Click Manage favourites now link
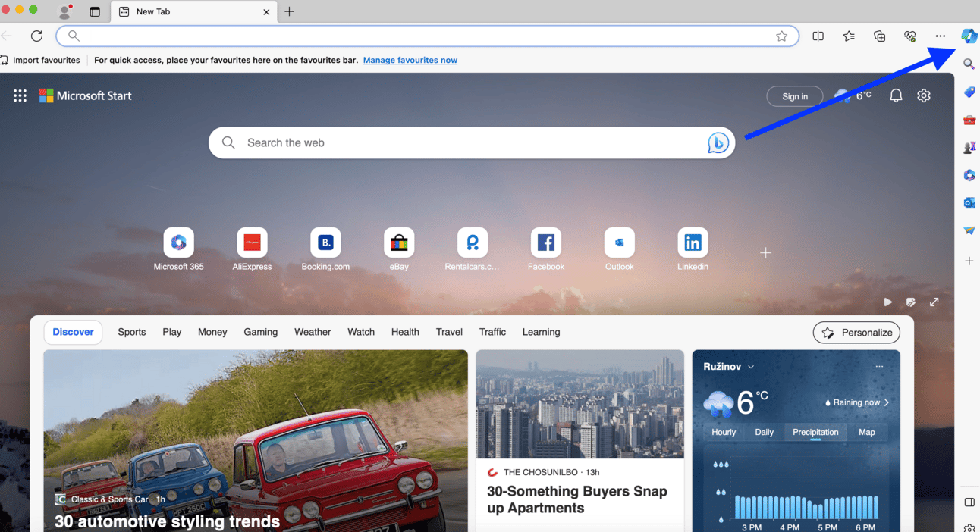The height and width of the screenshot is (532, 980). tap(410, 60)
